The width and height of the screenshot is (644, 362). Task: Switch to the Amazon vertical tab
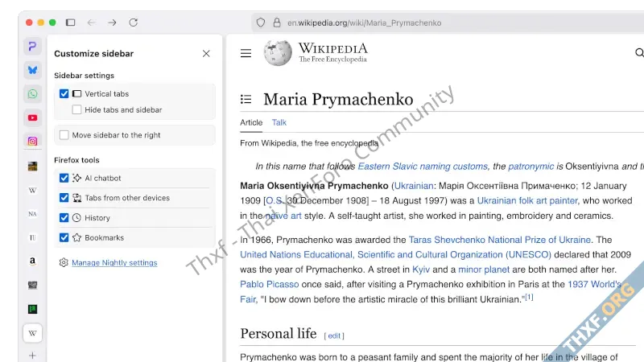point(32,261)
